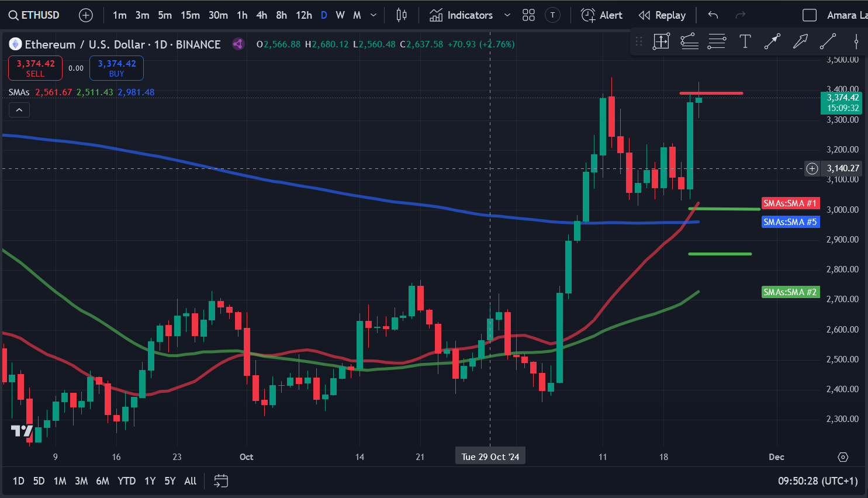This screenshot has height=498, width=868.
Task: Click the SMAs:SMA #2 green label
Action: 790,292
